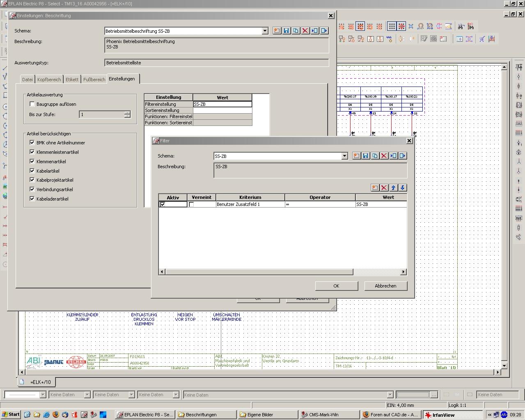Delete the Beschriftung schema

(305, 31)
